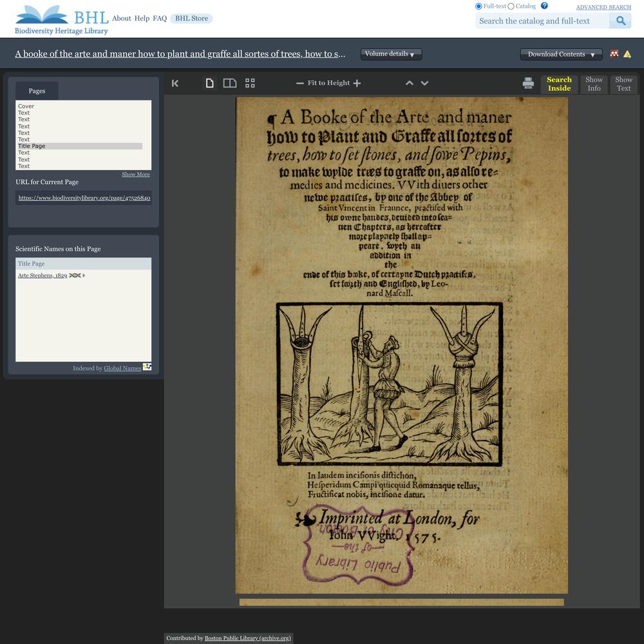The height and width of the screenshot is (644, 644).
Task: Select Title Page in the pages list
Action: [80, 146]
